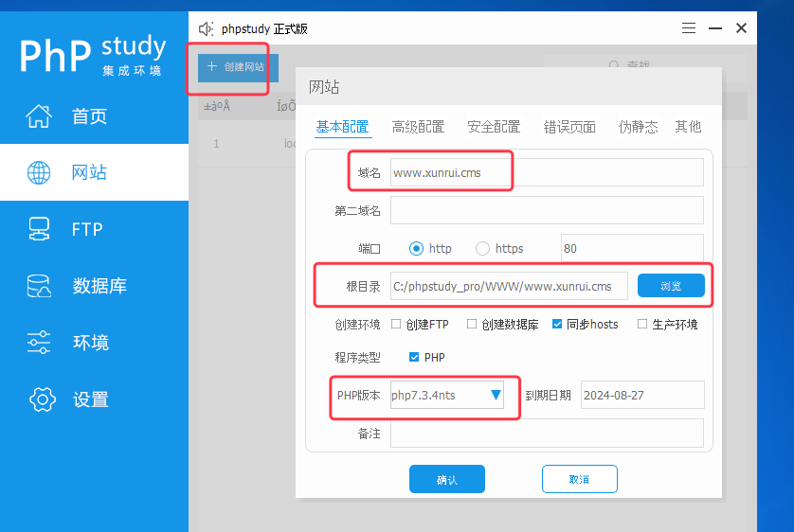Click the 第二域名 input field
Viewport: 794px width, 532px height.
pos(547,210)
